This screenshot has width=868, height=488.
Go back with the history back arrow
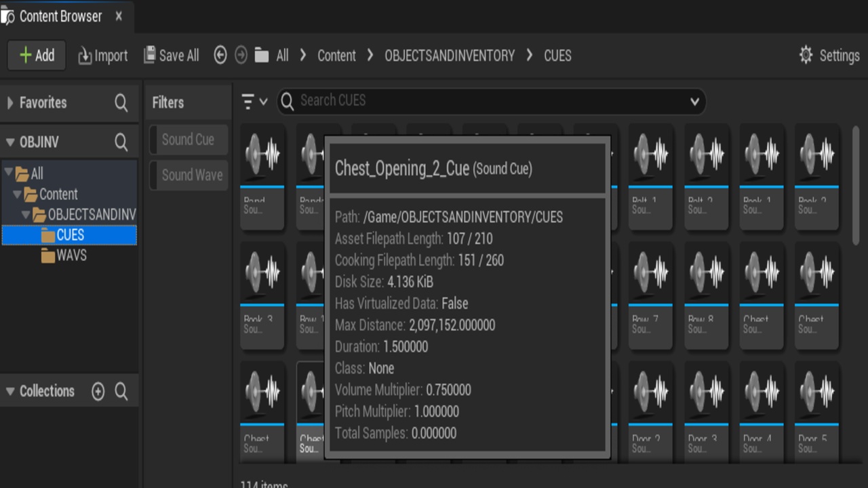220,56
